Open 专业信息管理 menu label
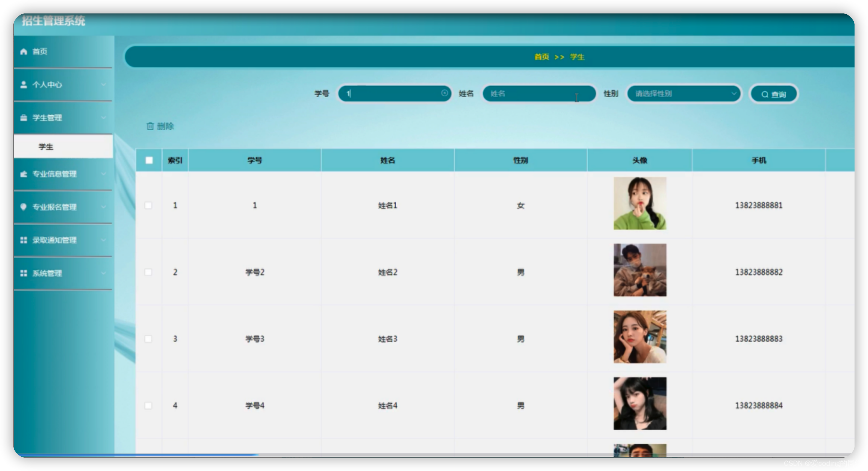Image resolution: width=868 pixels, height=471 pixels. pos(55,174)
